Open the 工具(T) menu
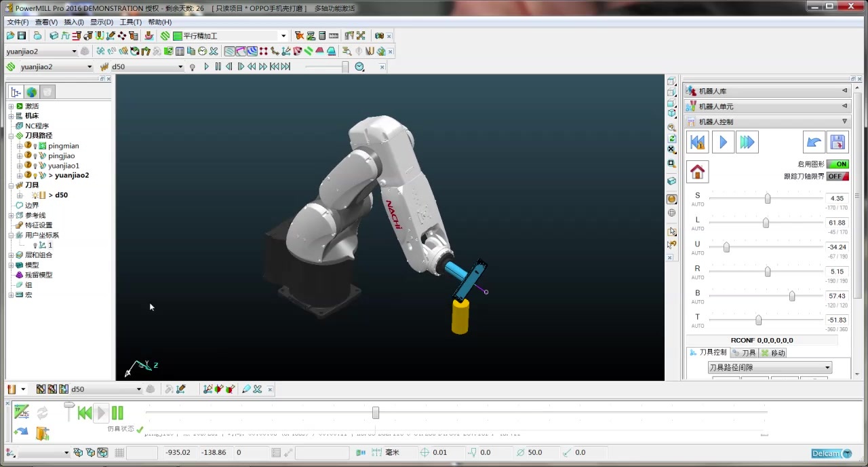The width and height of the screenshot is (868, 467). [131, 22]
